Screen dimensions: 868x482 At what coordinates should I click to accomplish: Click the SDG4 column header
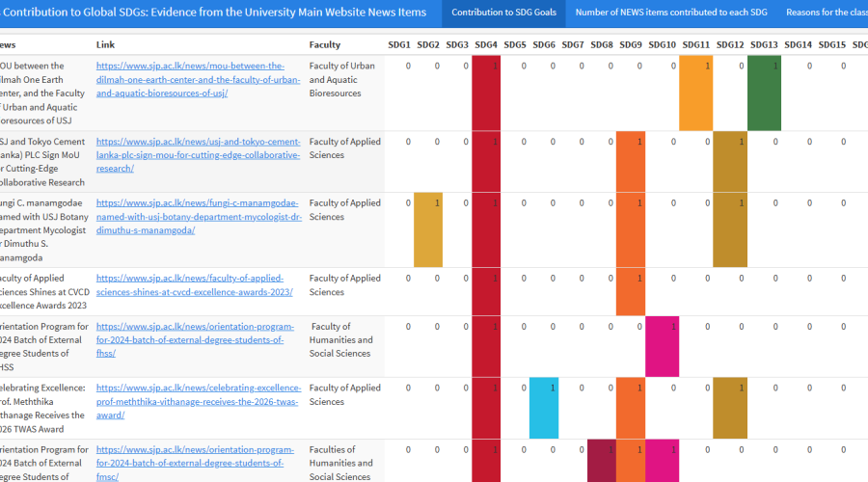[486, 45]
